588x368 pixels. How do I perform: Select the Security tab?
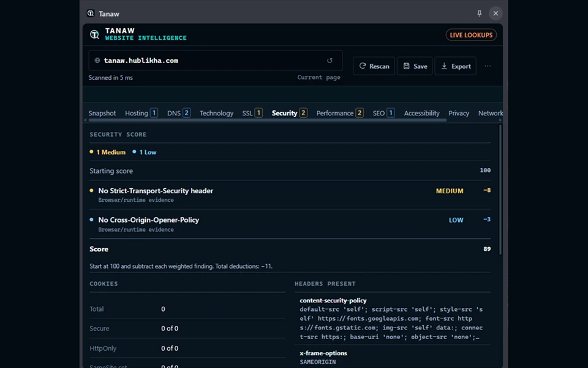point(290,113)
